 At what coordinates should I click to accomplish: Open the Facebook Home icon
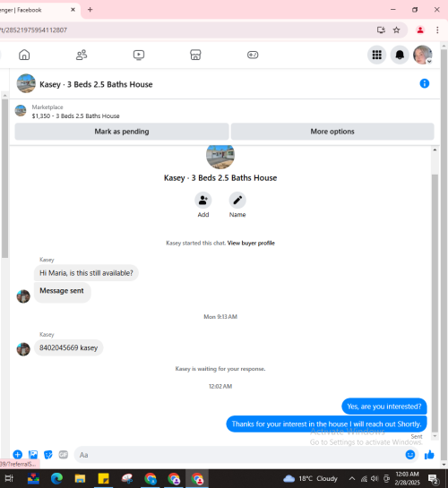(x=24, y=55)
